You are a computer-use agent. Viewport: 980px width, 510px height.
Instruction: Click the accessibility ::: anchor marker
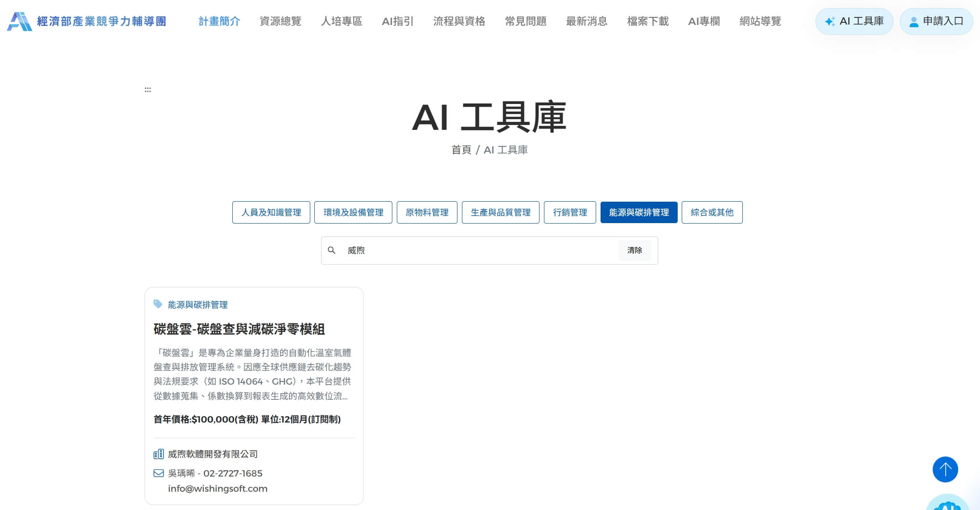pyautogui.click(x=148, y=90)
